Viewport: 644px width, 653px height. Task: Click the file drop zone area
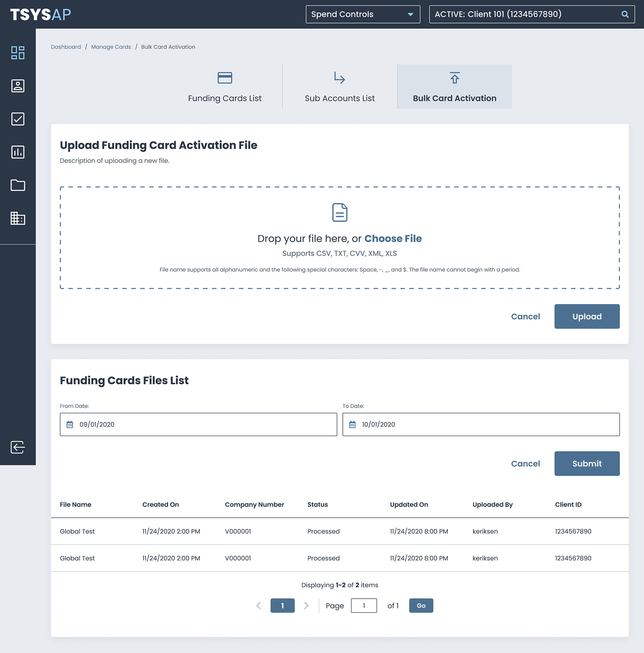[339, 237]
